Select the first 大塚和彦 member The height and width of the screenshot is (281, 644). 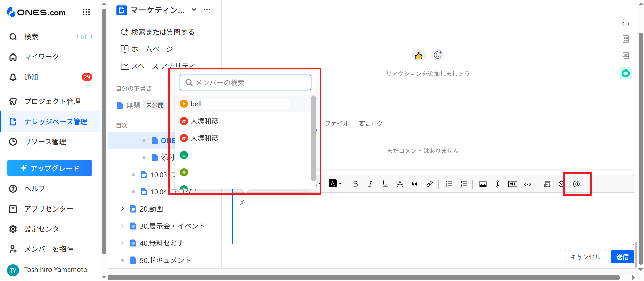(x=243, y=121)
